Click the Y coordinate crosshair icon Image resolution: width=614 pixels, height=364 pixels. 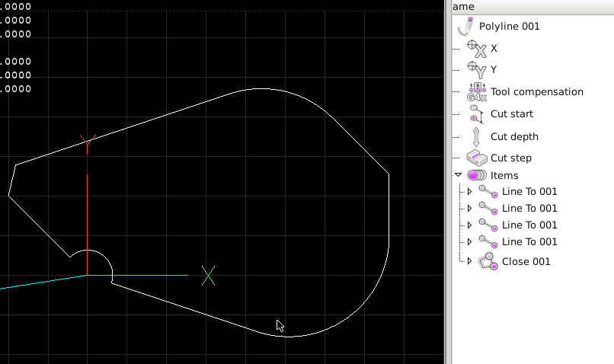pos(476,69)
